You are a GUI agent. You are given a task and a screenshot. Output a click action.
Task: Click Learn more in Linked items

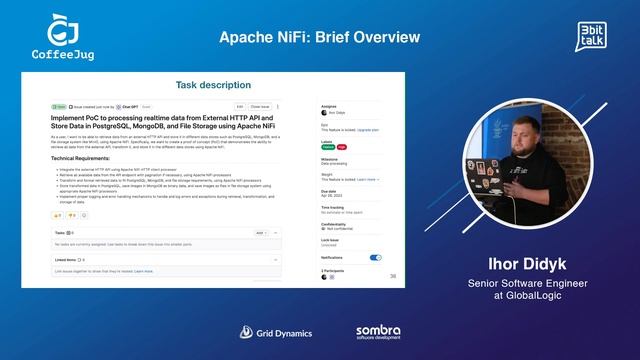pyautogui.click(x=143, y=271)
